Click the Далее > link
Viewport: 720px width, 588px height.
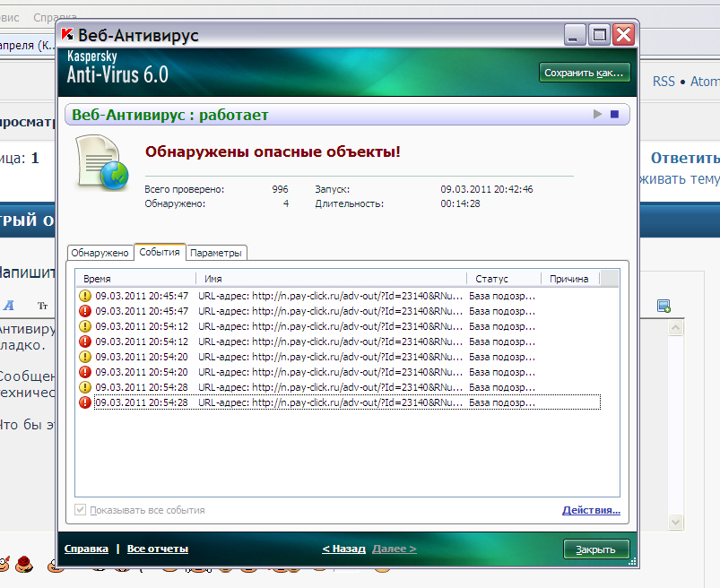click(395, 549)
